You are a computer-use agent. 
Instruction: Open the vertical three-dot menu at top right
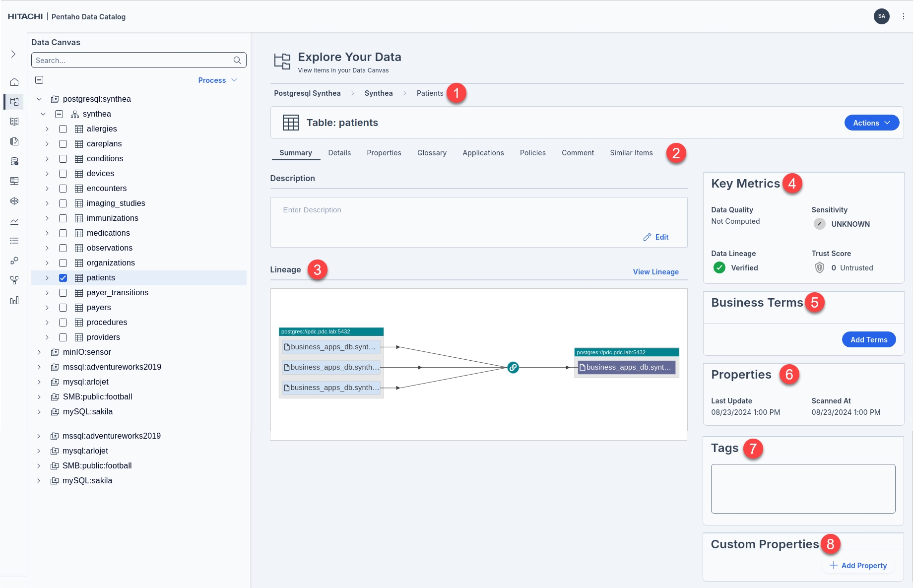pyautogui.click(x=904, y=16)
